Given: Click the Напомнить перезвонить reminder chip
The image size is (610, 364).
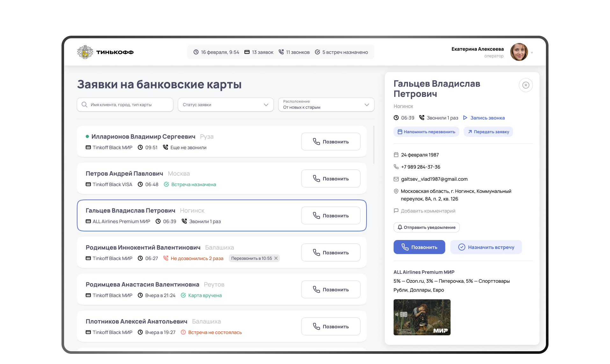Looking at the screenshot, I should pos(426,132).
